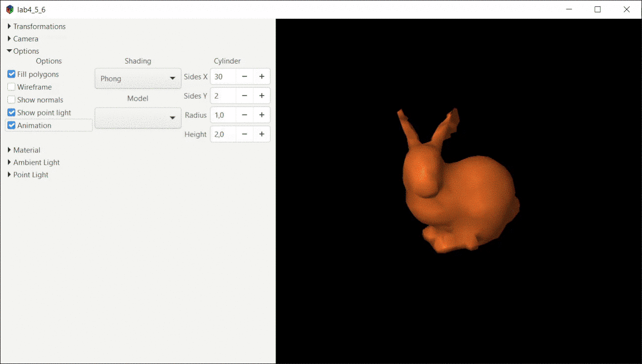The image size is (642, 364).
Task: Focus the Sides X value field
Action: (223, 76)
